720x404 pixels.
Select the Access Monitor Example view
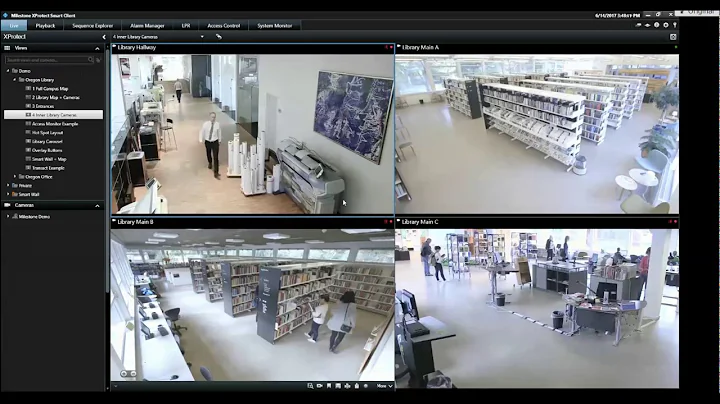55,124
